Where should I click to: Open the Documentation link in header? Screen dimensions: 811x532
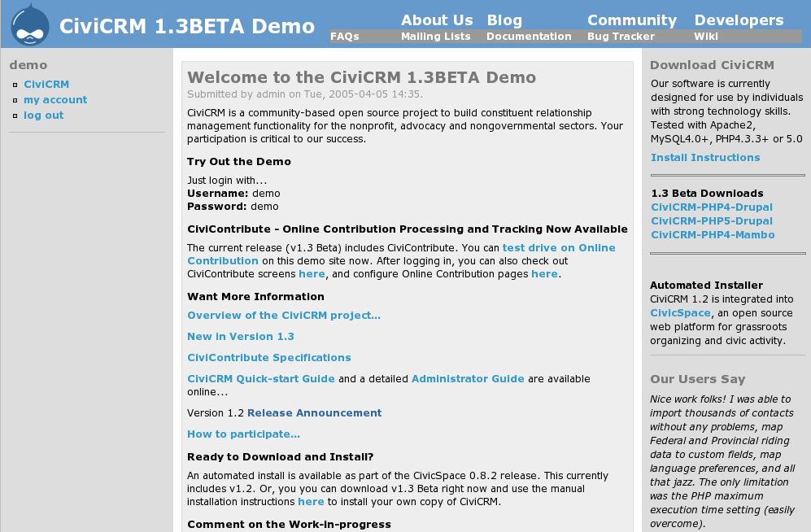529,36
